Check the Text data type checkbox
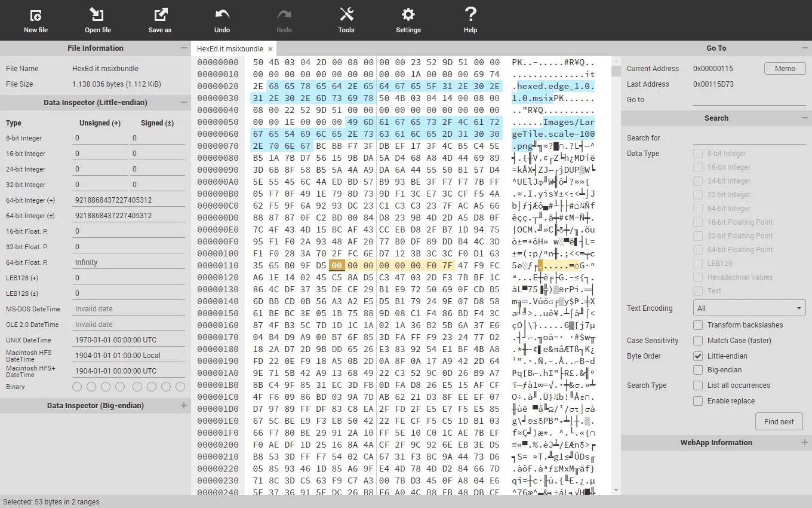This screenshot has height=508, width=812. click(x=697, y=291)
